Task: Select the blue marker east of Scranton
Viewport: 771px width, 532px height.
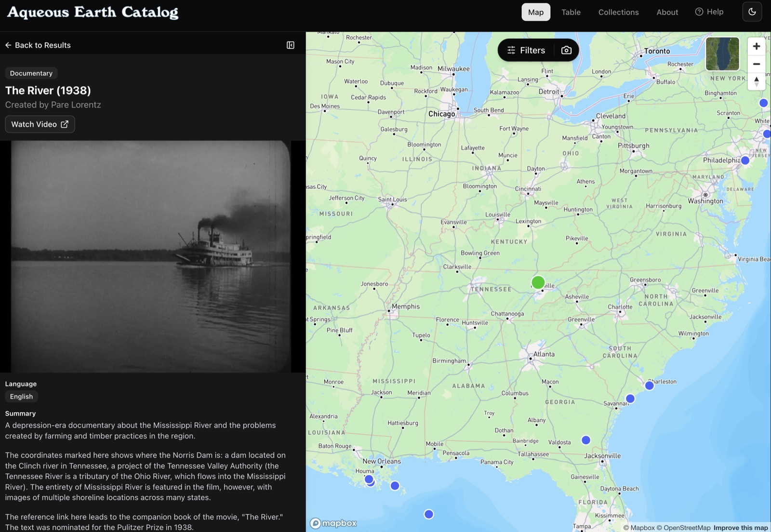Action: (763, 103)
